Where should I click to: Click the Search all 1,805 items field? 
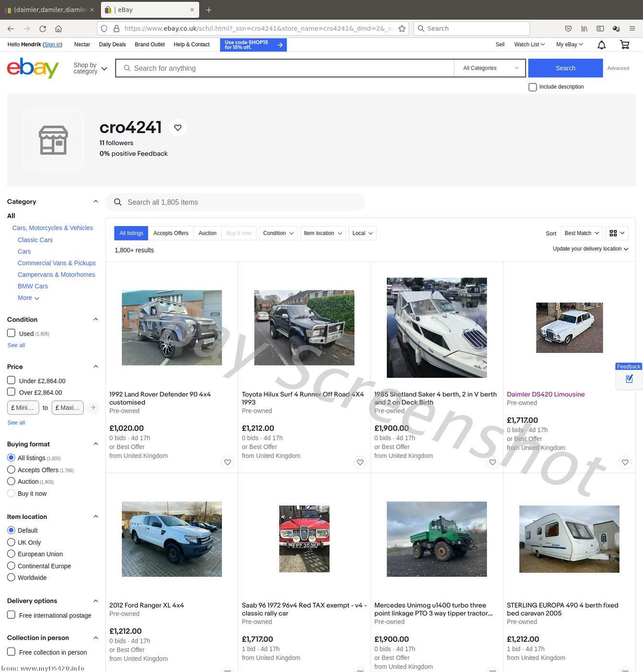(x=235, y=202)
